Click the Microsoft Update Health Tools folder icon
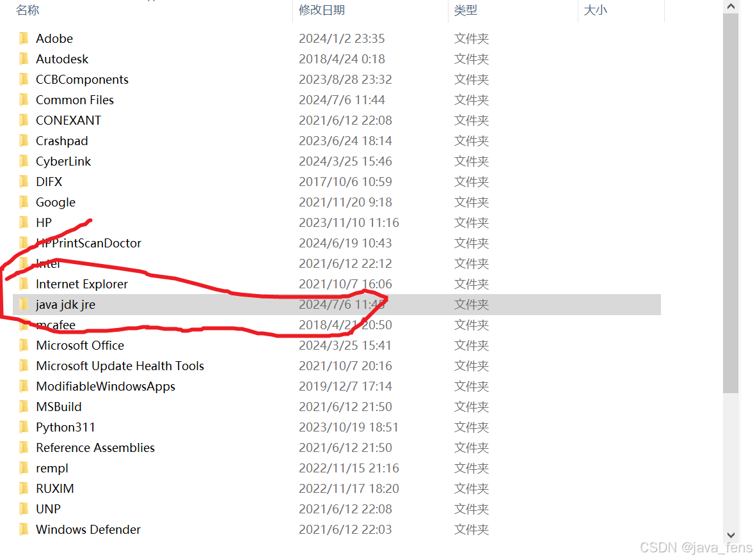 click(24, 366)
